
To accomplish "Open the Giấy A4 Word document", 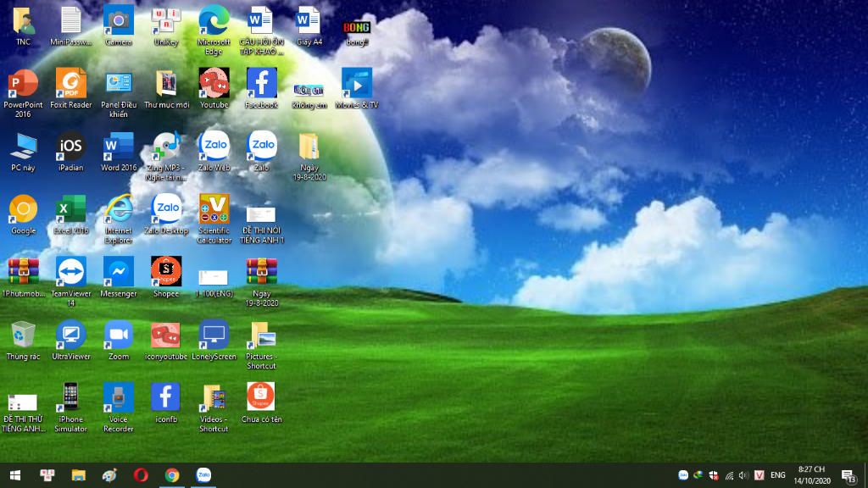I will [x=309, y=21].
